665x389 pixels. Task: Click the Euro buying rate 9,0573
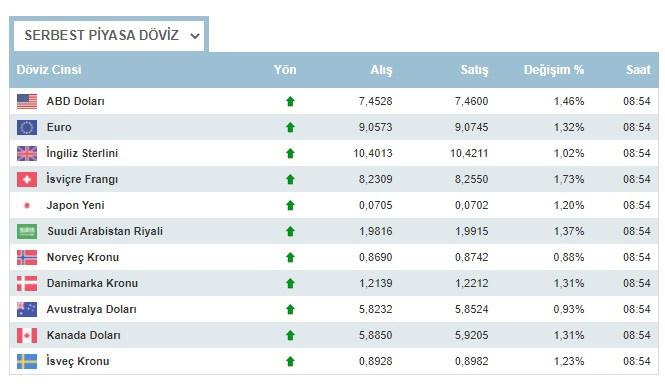coord(375,127)
